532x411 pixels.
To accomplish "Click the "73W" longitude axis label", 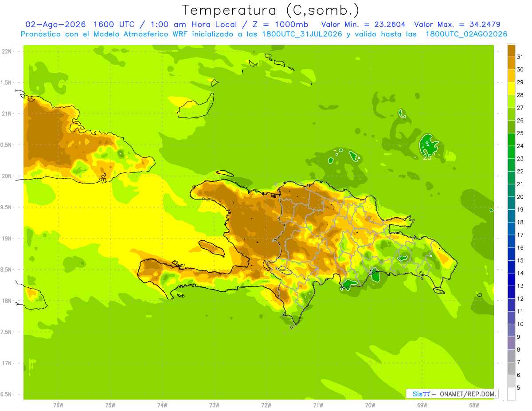I will pyautogui.click(x=214, y=405).
